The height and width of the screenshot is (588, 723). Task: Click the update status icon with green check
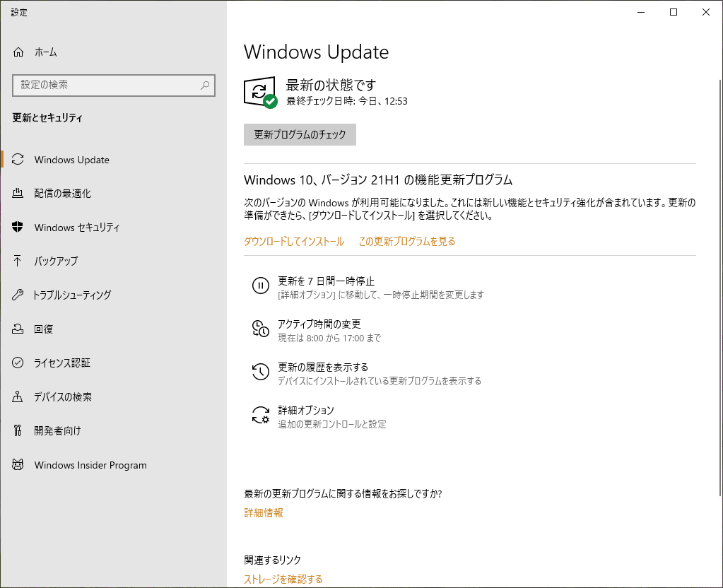pos(261,93)
